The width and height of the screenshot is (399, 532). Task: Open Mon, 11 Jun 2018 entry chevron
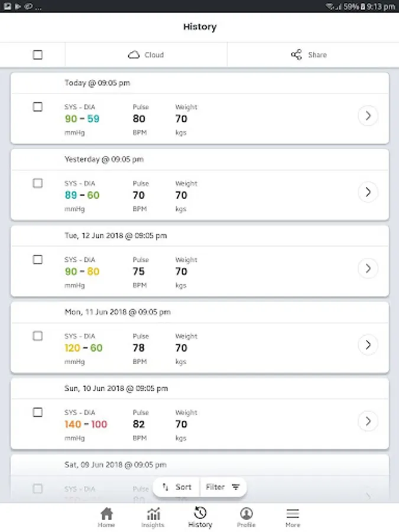(x=368, y=345)
